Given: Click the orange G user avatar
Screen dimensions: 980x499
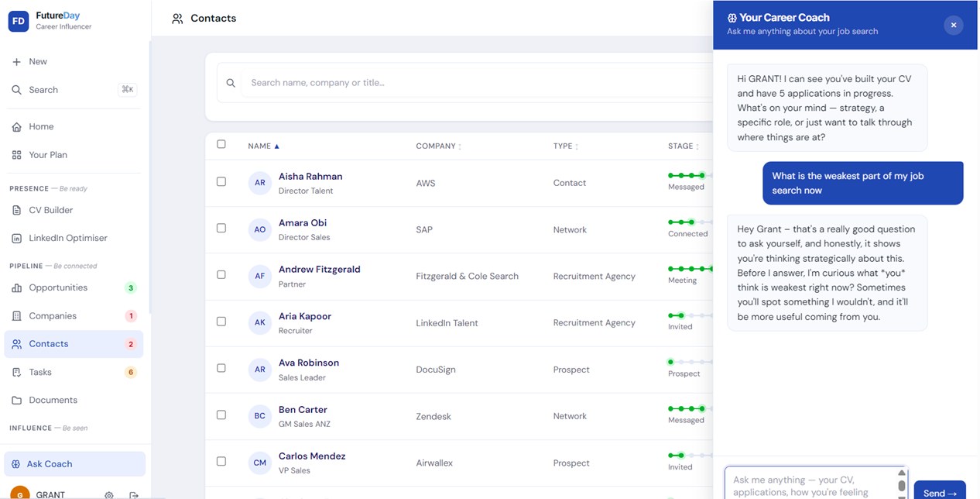Looking at the screenshot, I should pyautogui.click(x=19, y=494).
